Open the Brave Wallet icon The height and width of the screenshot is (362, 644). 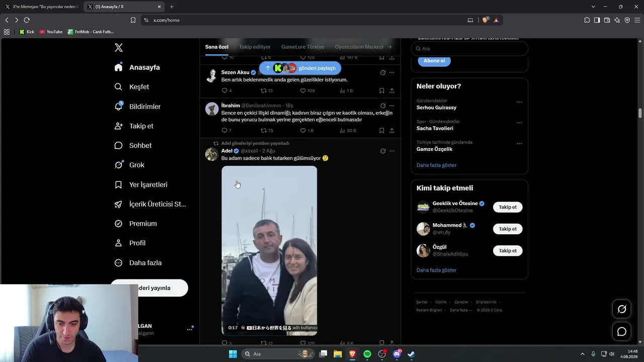click(607, 20)
